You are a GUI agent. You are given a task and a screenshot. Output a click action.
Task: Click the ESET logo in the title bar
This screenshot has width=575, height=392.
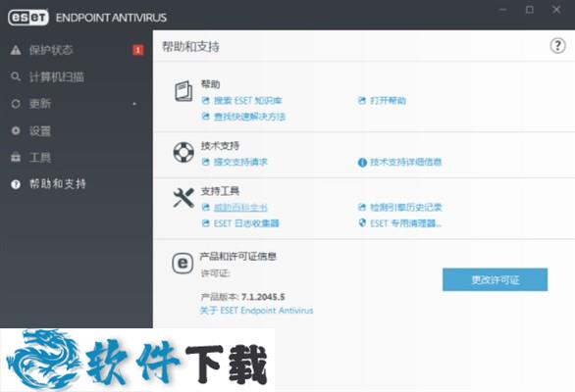[28, 18]
